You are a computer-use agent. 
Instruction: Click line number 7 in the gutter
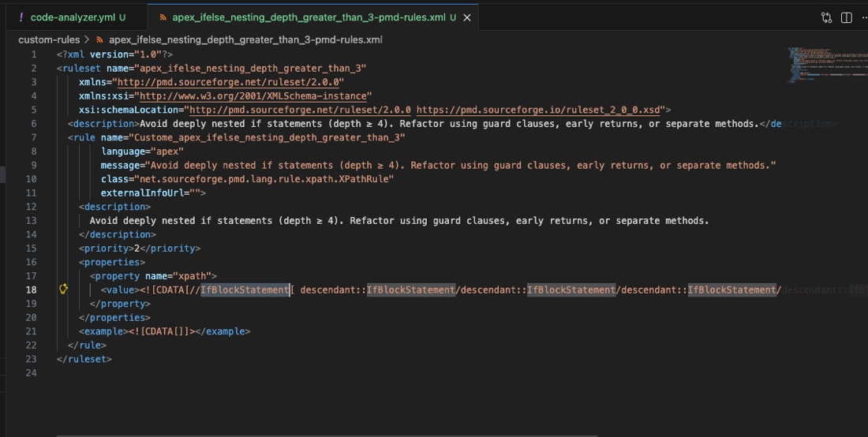click(34, 137)
